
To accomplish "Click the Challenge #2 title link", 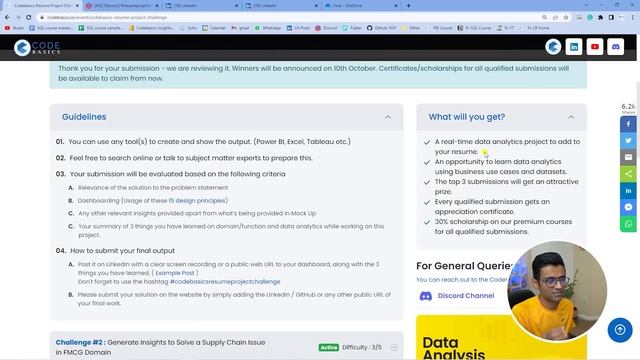I will [x=160, y=347].
